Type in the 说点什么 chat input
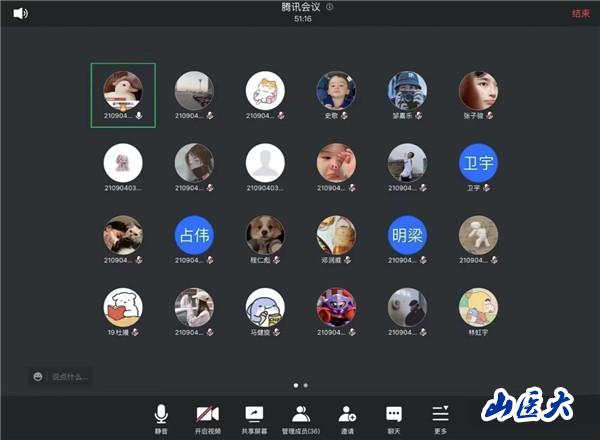Screen dimensions: 600x440 70,377
